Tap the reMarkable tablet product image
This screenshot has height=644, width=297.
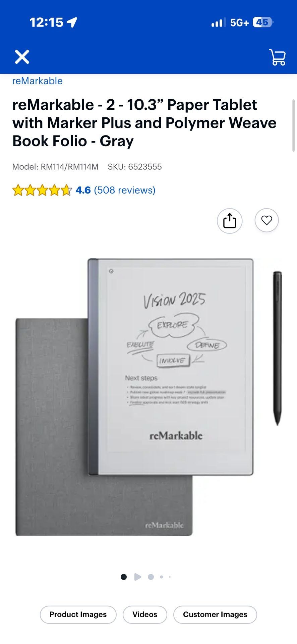click(171, 367)
